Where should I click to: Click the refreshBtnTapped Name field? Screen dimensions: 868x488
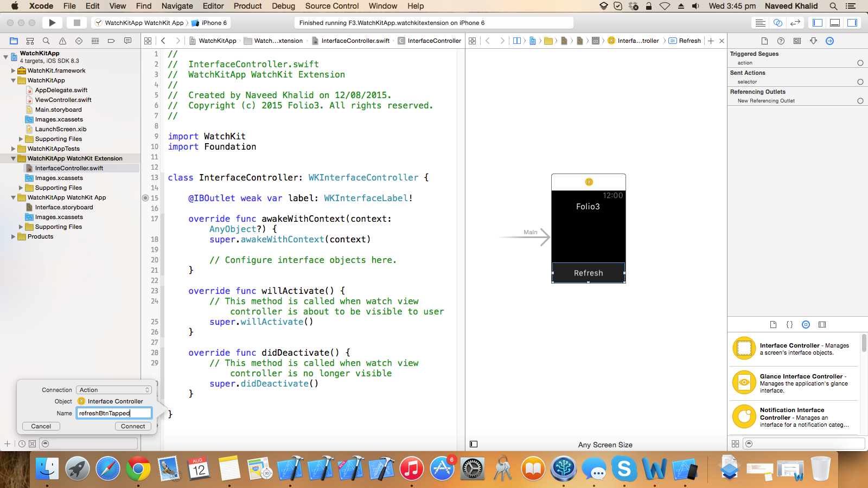tap(114, 413)
